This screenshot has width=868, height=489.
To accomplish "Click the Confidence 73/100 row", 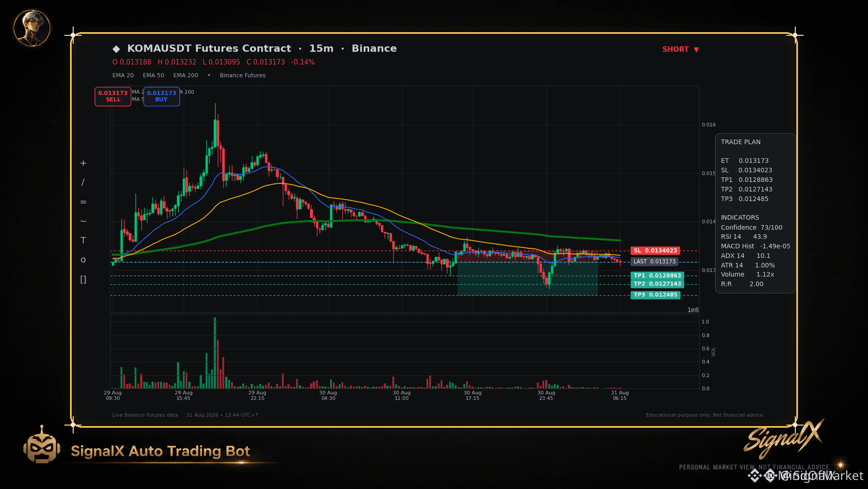I will pyautogui.click(x=751, y=228).
